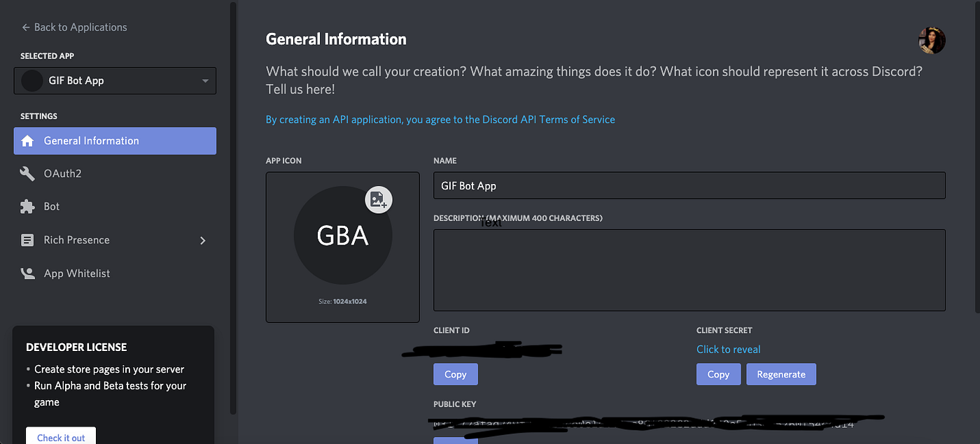Click the App Whitelist phone icon
The image size is (980, 444).
[27, 273]
